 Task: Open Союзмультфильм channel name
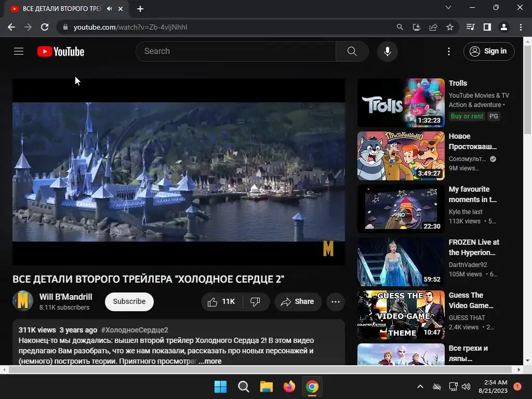(x=467, y=159)
